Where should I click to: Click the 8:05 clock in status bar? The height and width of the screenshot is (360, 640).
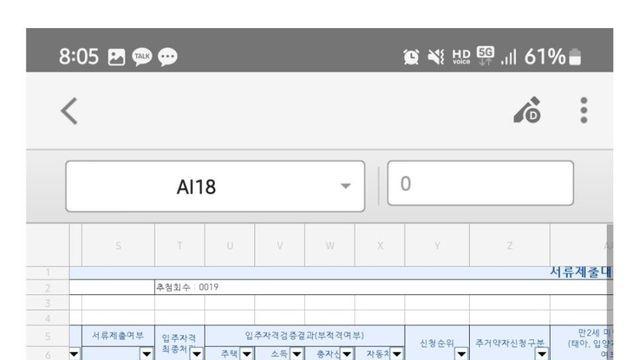tap(79, 56)
